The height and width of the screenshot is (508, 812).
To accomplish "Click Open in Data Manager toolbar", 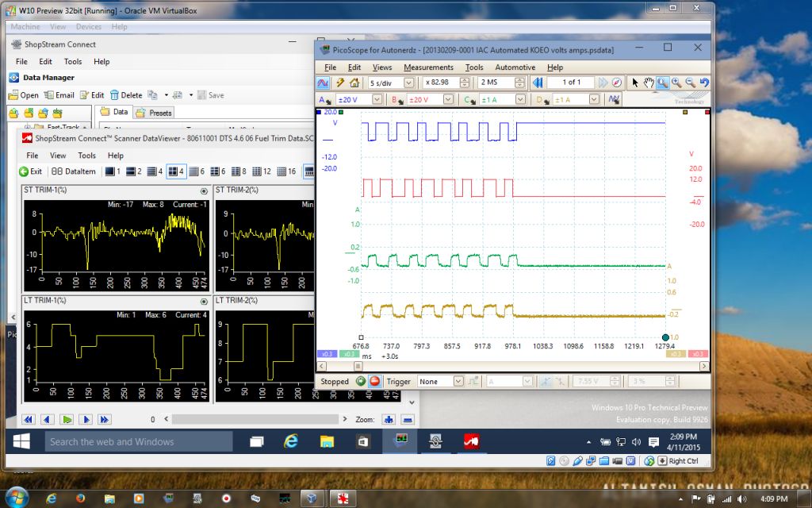I will tap(23, 95).
